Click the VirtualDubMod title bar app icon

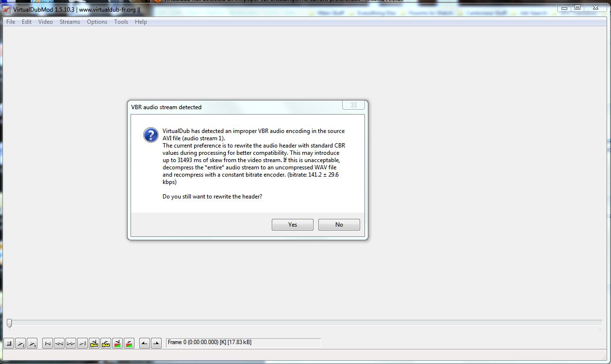[x=6, y=10]
